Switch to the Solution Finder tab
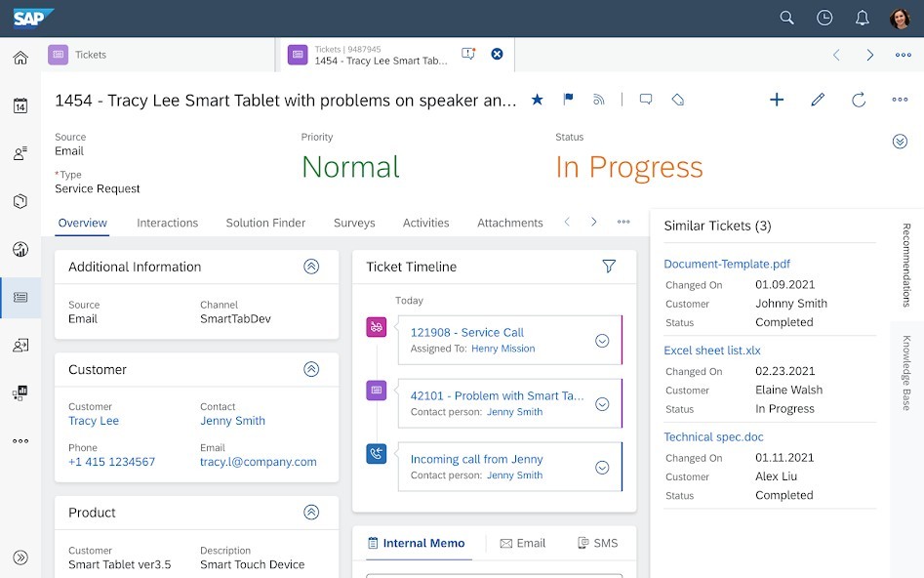The height and width of the screenshot is (578, 924). 265,223
